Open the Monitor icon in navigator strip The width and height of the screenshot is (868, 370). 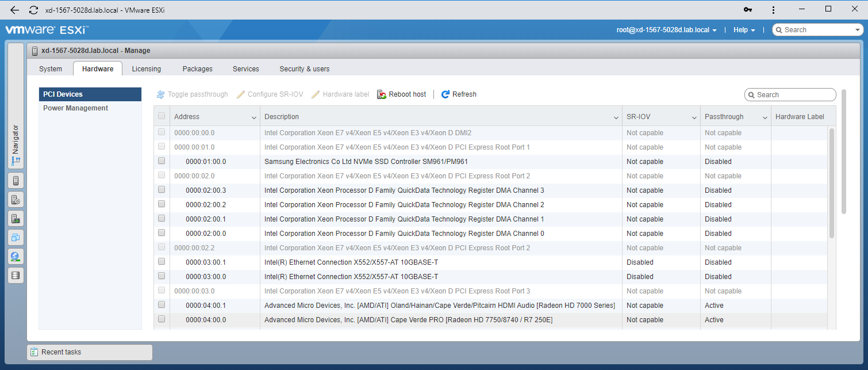pyautogui.click(x=16, y=219)
